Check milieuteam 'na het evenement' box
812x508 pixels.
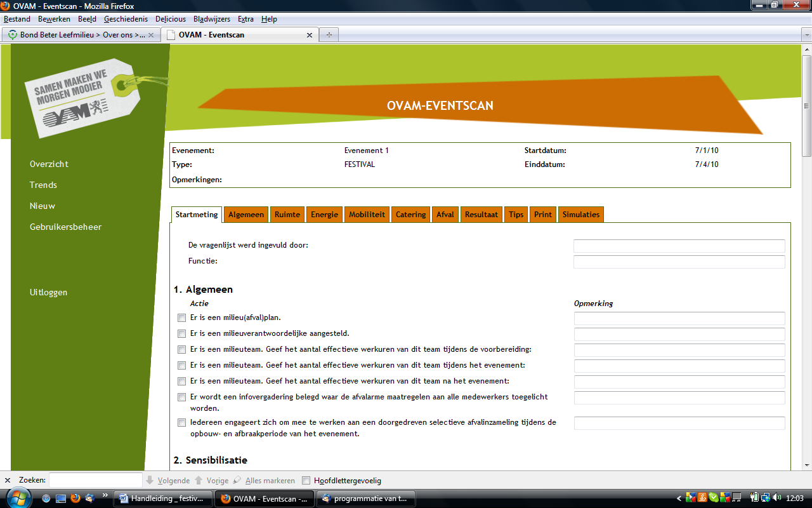tap(181, 381)
